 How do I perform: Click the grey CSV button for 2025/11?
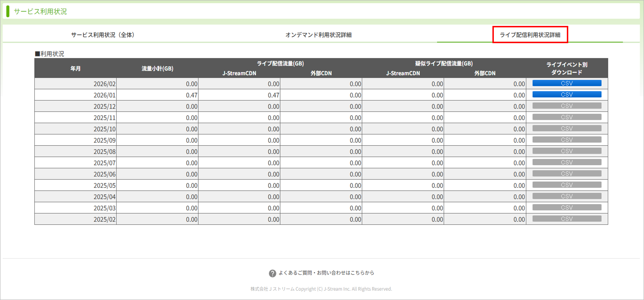click(x=567, y=117)
